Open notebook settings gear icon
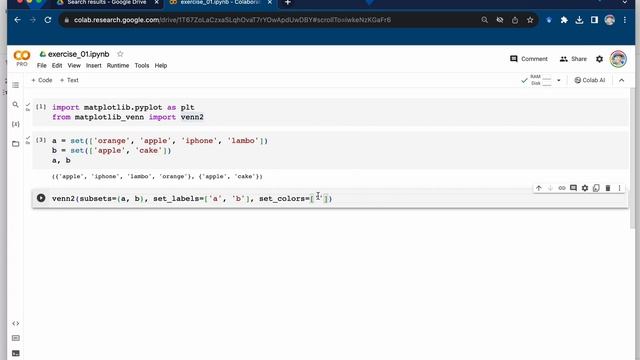The image size is (640, 360). pos(599,59)
